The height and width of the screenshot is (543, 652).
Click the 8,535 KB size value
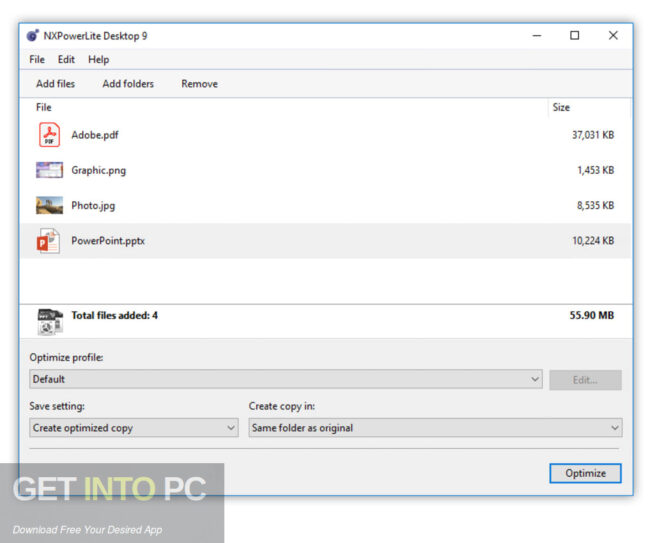[x=595, y=205]
